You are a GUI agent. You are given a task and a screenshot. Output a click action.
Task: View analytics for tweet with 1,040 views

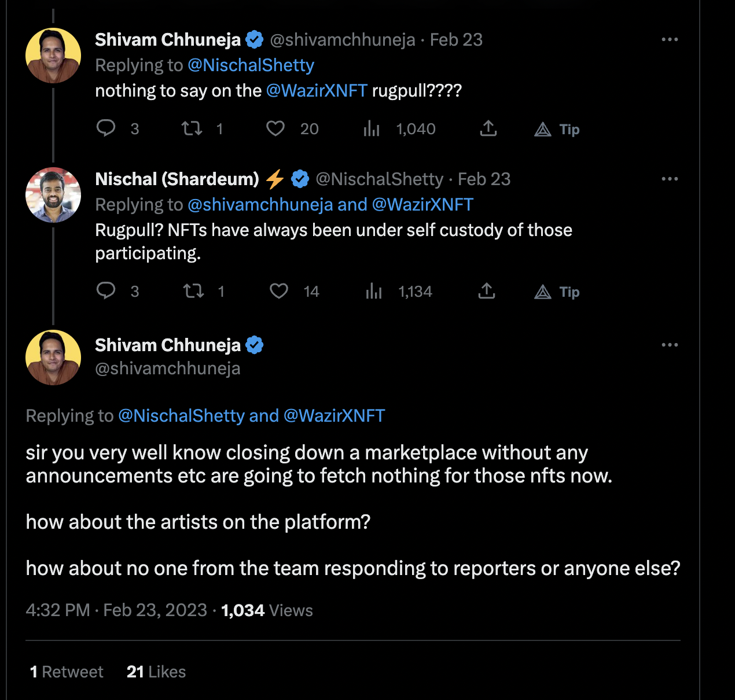(372, 128)
